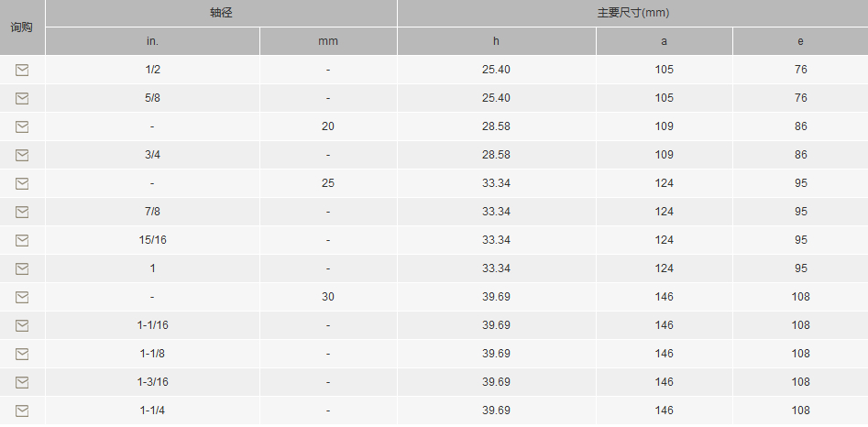The width and height of the screenshot is (868, 427).
Task: Select the 1-1/4 shaft size cell
Action: [x=152, y=411]
